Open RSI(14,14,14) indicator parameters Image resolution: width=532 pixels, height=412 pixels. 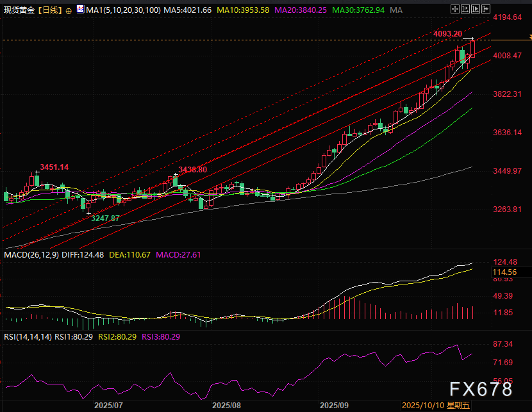pos(27,336)
